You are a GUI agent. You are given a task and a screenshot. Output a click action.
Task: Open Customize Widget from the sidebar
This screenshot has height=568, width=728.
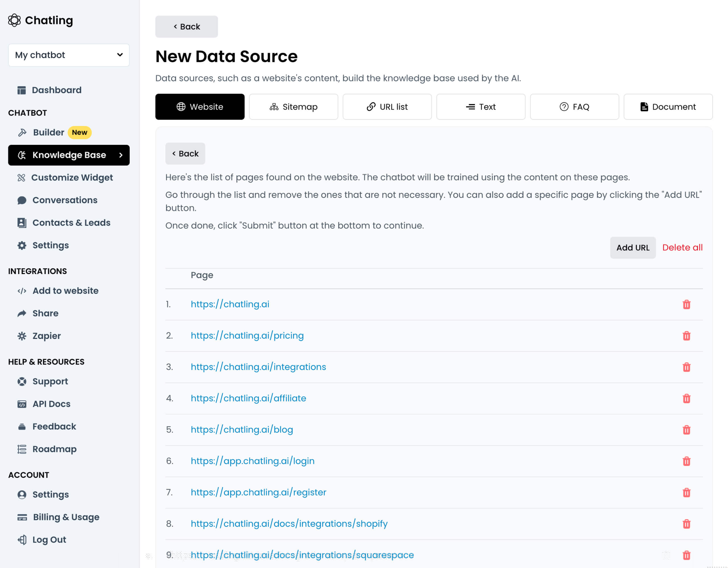pyautogui.click(x=72, y=178)
